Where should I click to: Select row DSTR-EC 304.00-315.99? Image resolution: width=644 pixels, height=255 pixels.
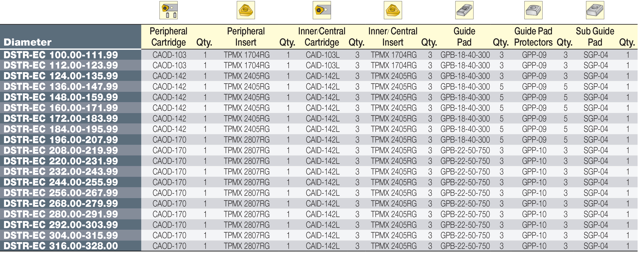click(x=319, y=235)
